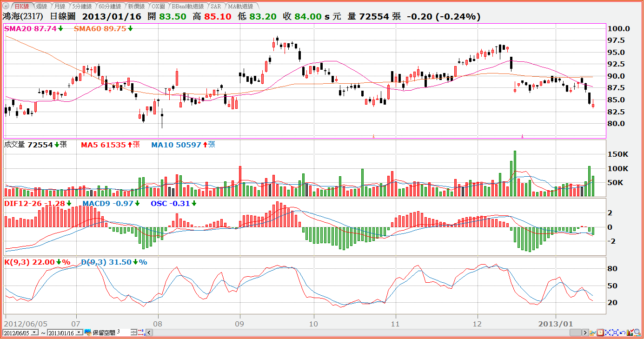Click the closing price 84.00
The height and width of the screenshot is (339, 644).
(x=308, y=16)
